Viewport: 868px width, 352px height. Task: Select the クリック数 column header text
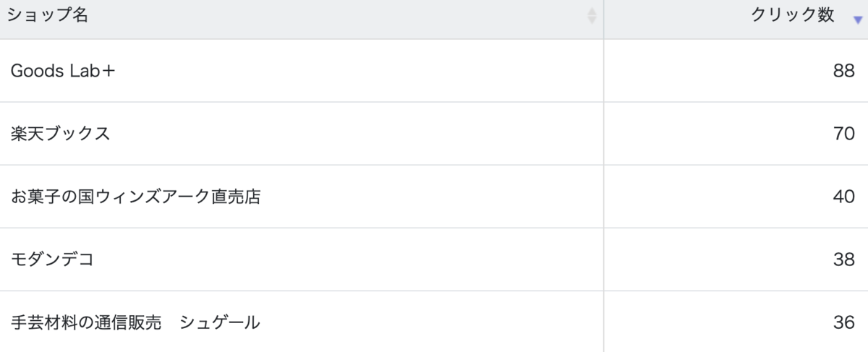[x=793, y=16]
